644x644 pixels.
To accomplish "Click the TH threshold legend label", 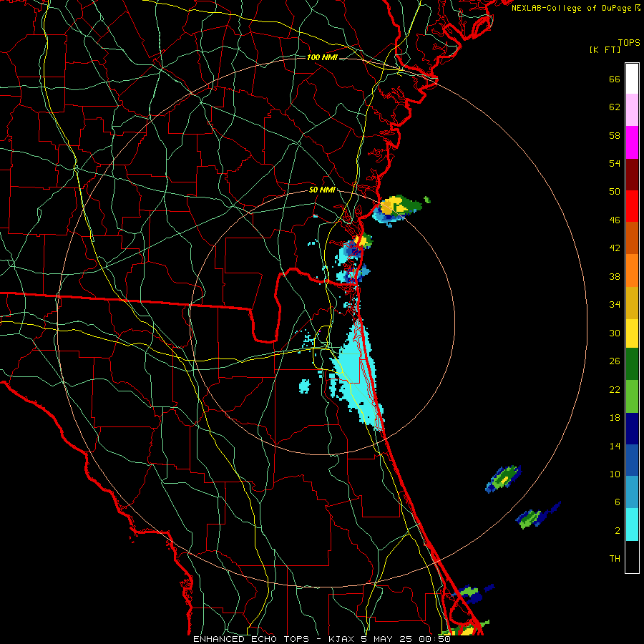I will [x=615, y=559].
